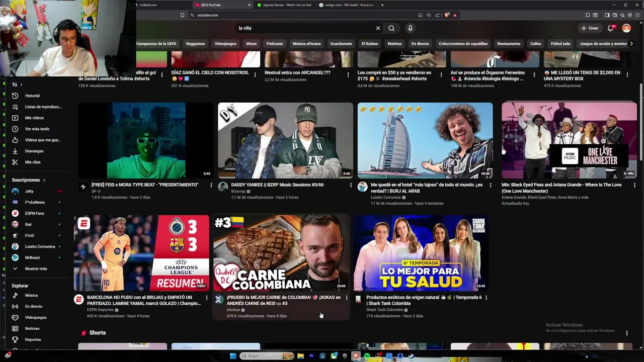Viewport: 644px width, 362px height.
Task: Open options menu for DADDY YANKEE video
Action: [351, 185]
